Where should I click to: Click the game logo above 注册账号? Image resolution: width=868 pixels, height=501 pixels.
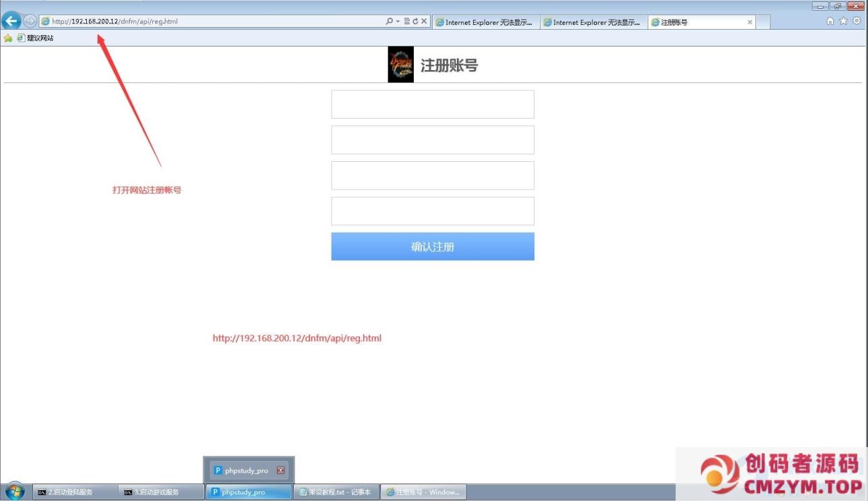coord(400,63)
